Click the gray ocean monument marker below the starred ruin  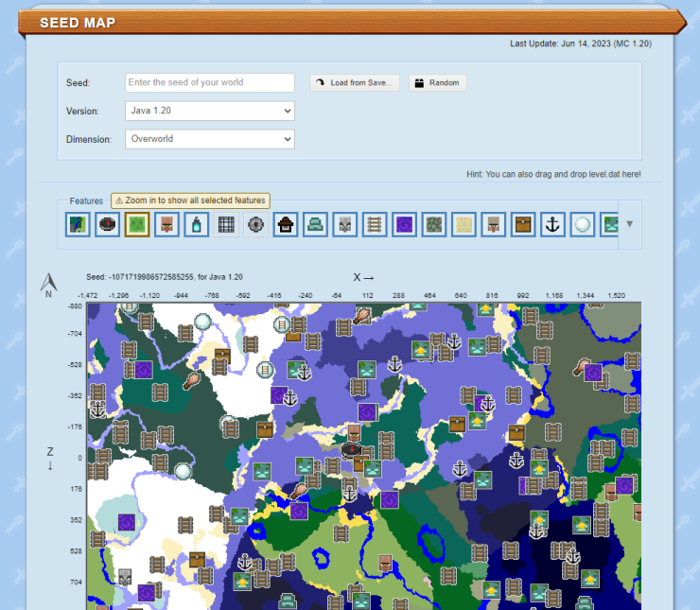click(585, 603)
